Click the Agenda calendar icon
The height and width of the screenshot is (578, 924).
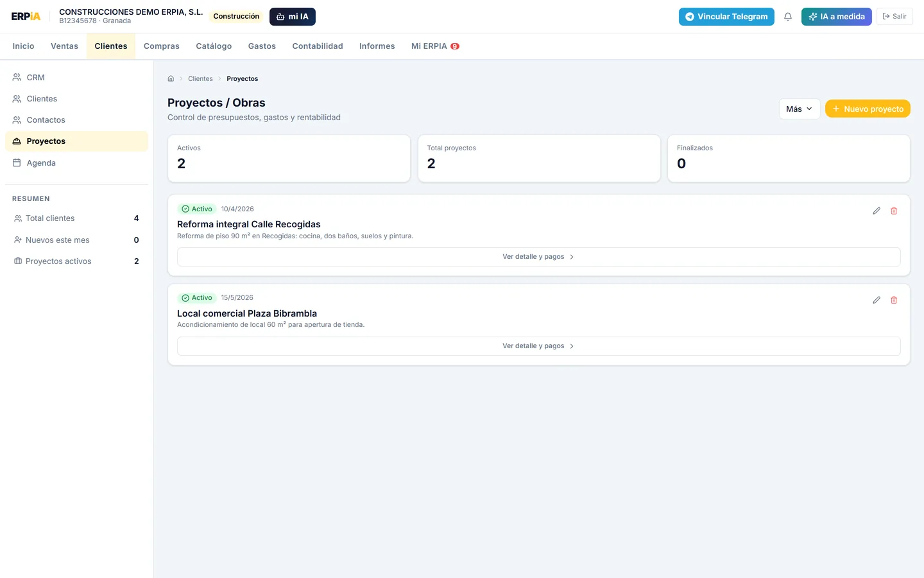coord(17,163)
